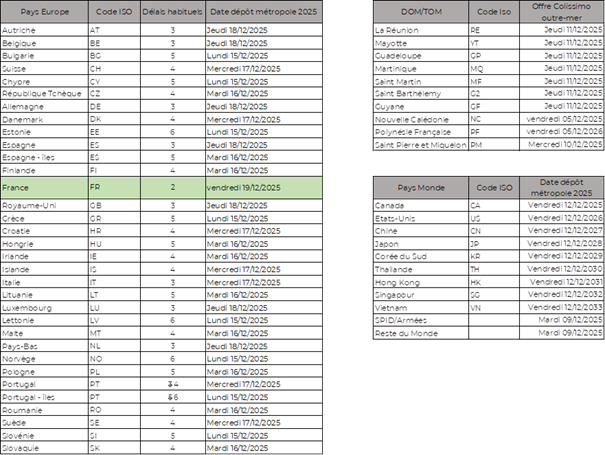Click the 'Espagne - îles' cell
The width and height of the screenshot is (605, 455).
44,157
